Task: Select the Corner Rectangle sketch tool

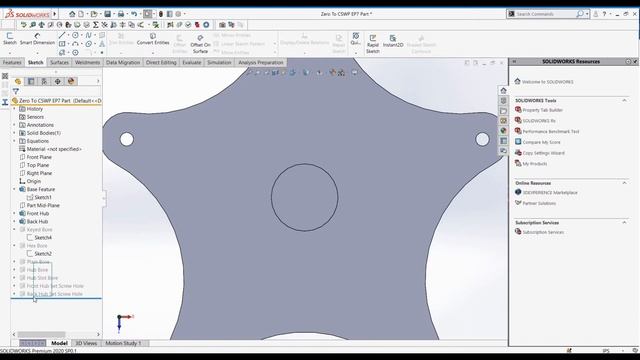Action: [62, 44]
